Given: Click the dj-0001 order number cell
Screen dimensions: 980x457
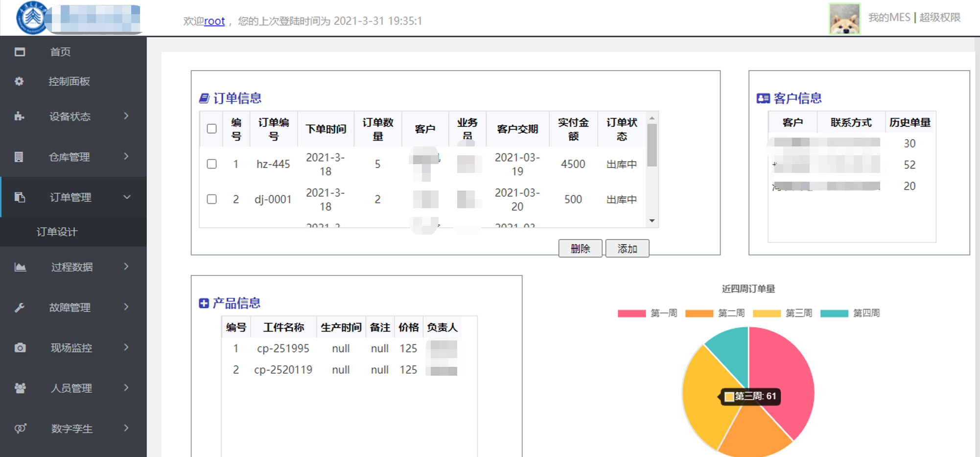Looking at the screenshot, I should (x=273, y=199).
